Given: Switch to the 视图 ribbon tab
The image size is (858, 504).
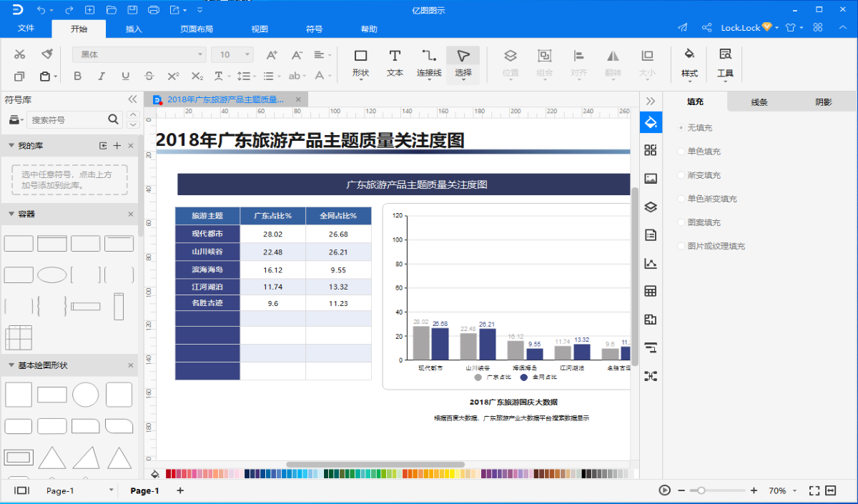Looking at the screenshot, I should (260, 29).
